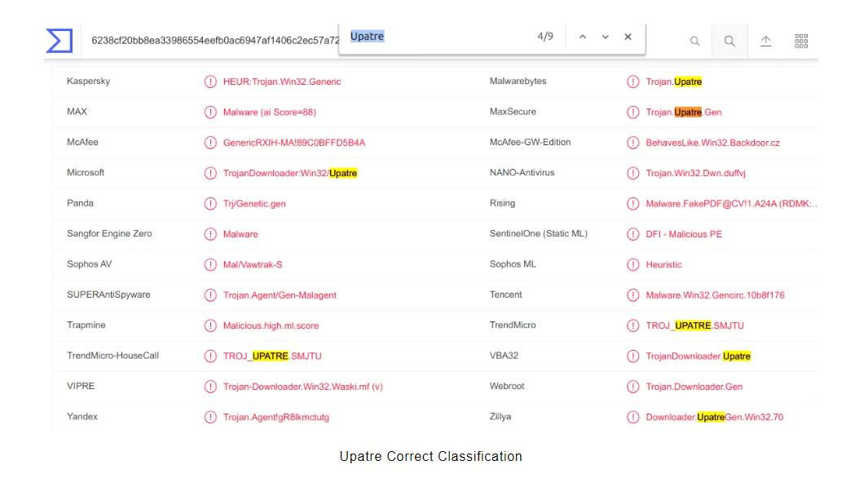
Task: Click alert icon for Tencent result
Action: click(632, 294)
